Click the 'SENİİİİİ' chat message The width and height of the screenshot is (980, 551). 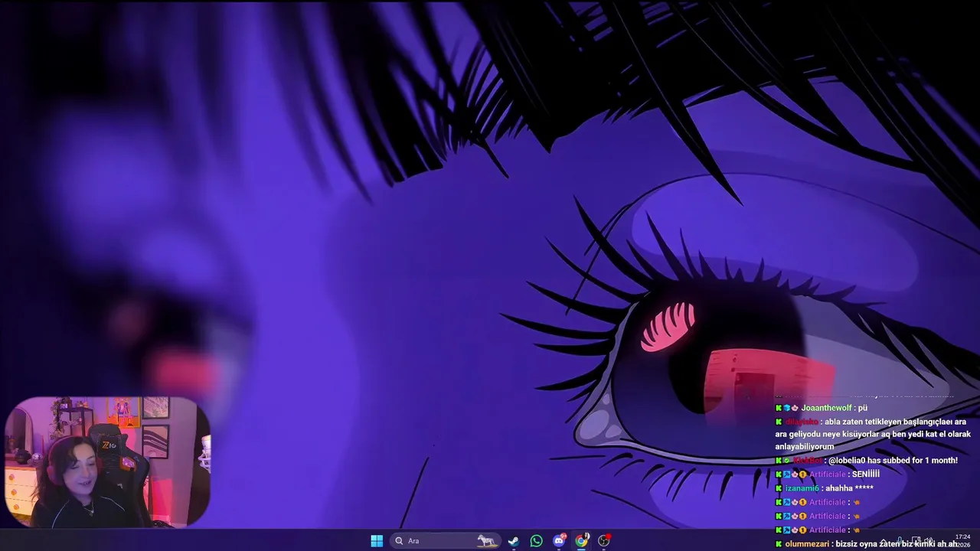[x=865, y=474]
